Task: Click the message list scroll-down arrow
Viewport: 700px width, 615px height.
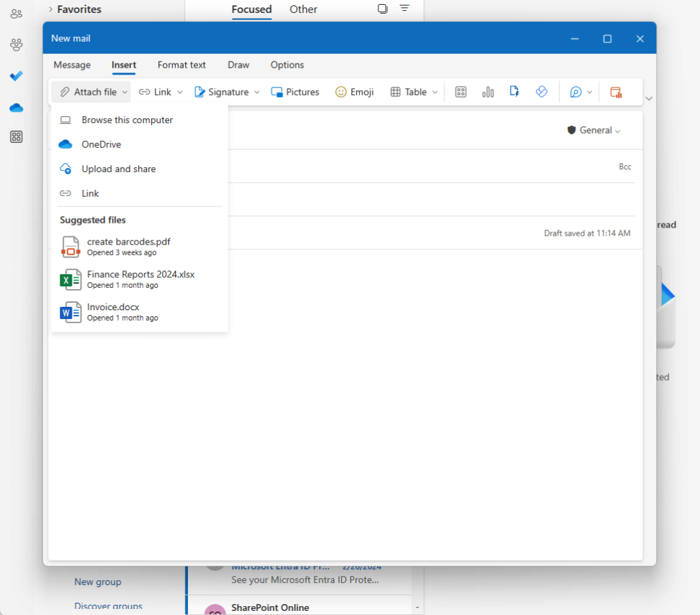Action: tap(418, 607)
